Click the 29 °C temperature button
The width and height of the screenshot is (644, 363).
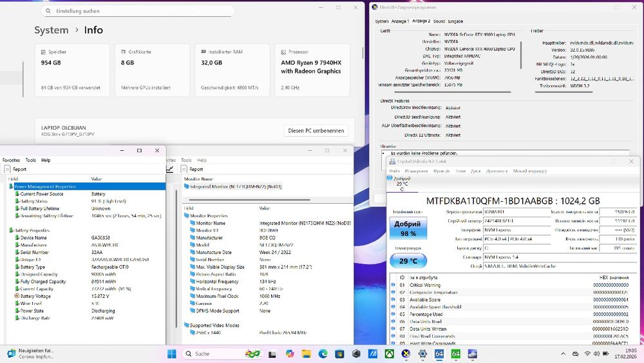coord(408,260)
